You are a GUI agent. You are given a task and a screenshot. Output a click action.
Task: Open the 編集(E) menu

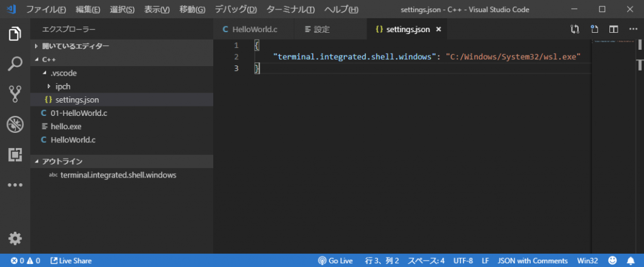coord(88,9)
